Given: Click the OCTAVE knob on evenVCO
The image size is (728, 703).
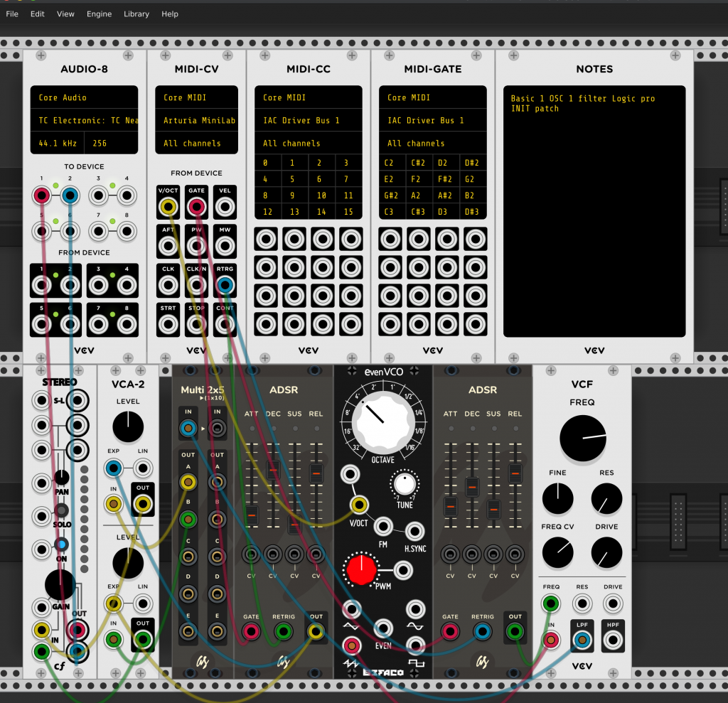Looking at the screenshot, I should [383, 422].
